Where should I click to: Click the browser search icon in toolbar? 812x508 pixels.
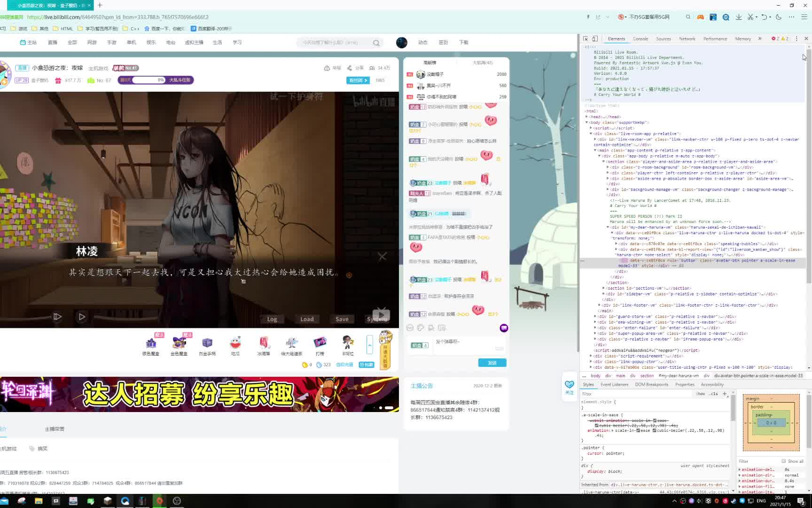pyautogui.click(x=688, y=17)
